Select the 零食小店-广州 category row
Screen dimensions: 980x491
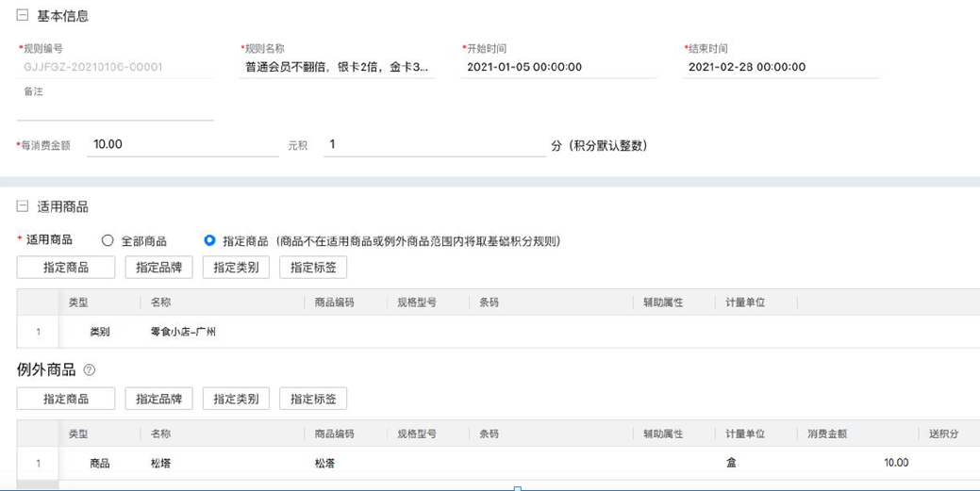click(183, 332)
